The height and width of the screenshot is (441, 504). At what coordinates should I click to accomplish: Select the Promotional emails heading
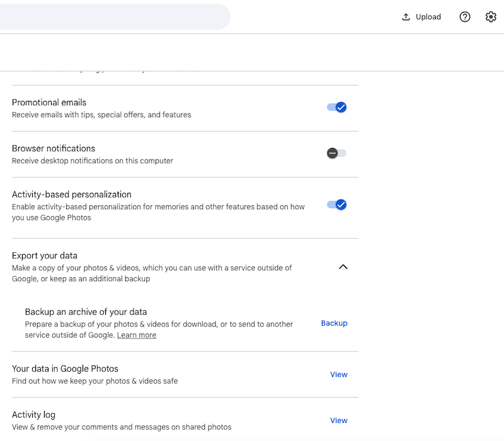point(49,103)
